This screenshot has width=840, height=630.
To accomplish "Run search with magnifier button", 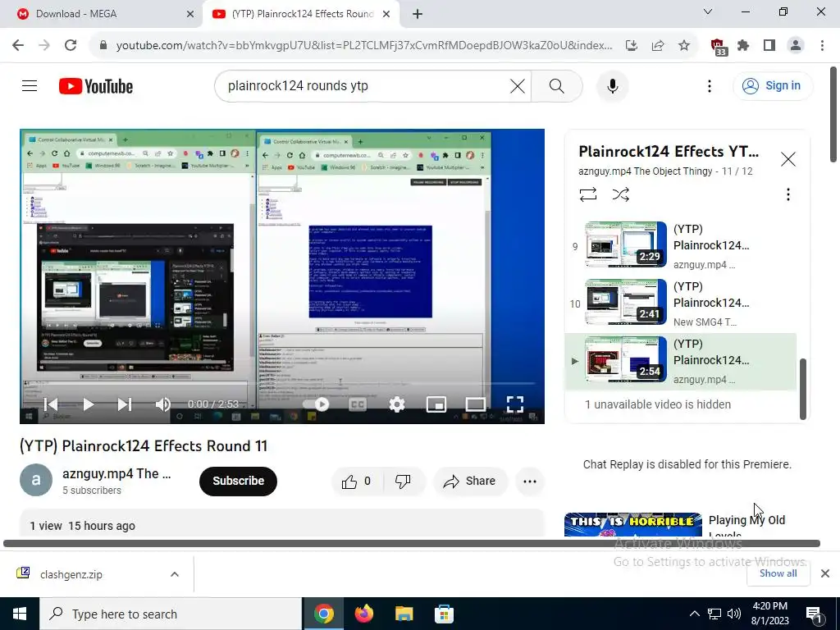I will tap(557, 85).
